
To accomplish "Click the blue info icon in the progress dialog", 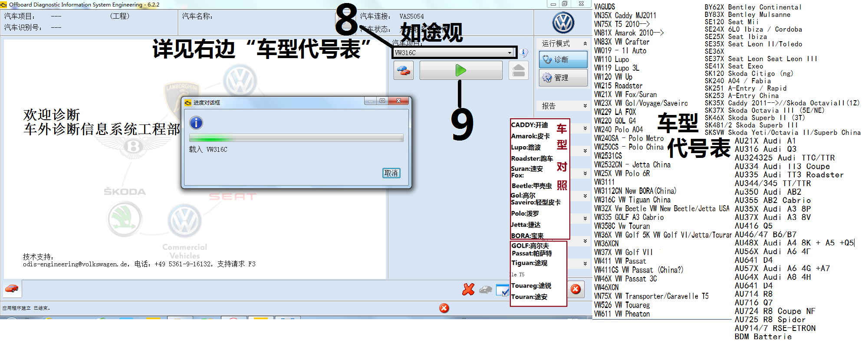I will [x=196, y=123].
